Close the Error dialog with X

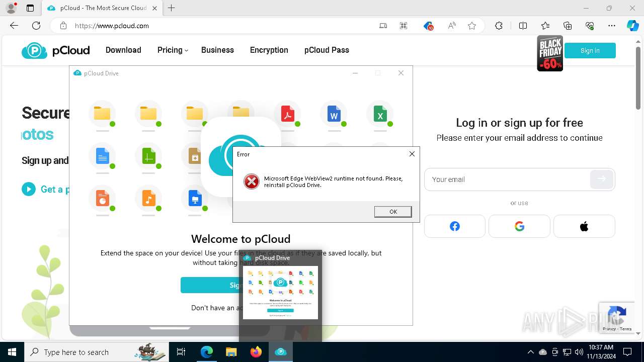click(412, 154)
